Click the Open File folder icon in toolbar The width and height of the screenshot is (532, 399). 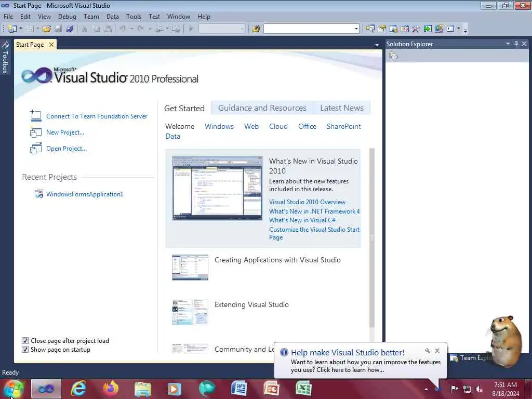(x=47, y=29)
